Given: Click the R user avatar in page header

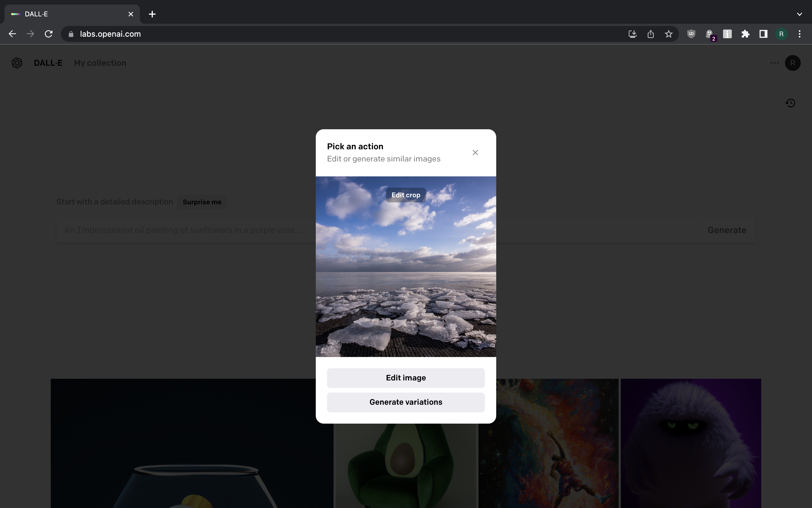Looking at the screenshot, I should pyautogui.click(x=793, y=63).
